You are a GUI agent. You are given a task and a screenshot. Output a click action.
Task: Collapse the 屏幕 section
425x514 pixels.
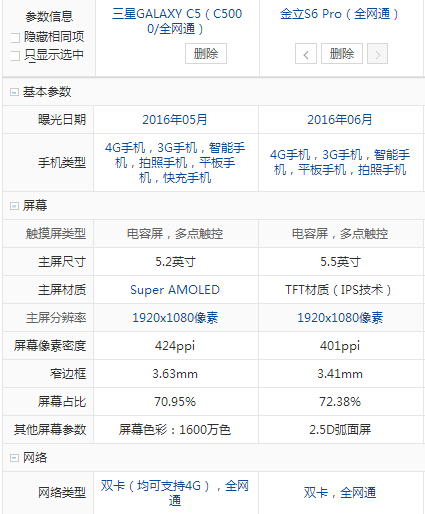tap(14, 206)
